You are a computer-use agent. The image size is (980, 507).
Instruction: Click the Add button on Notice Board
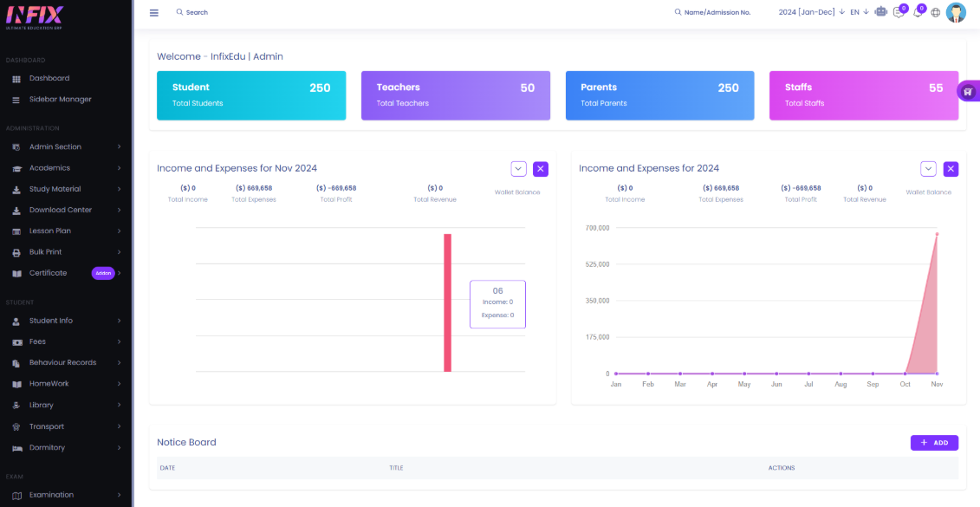point(934,443)
